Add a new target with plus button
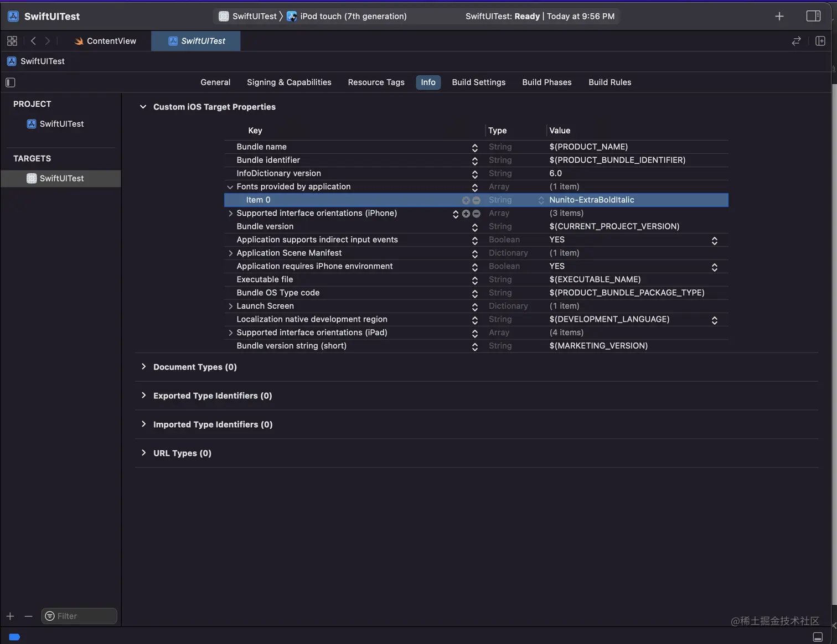The width and height of the screenshot is (837, 644). (x=11, y=616)
